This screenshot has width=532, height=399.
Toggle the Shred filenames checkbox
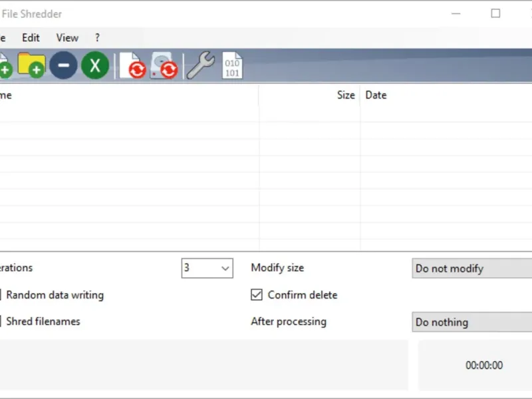pos(1,321)
